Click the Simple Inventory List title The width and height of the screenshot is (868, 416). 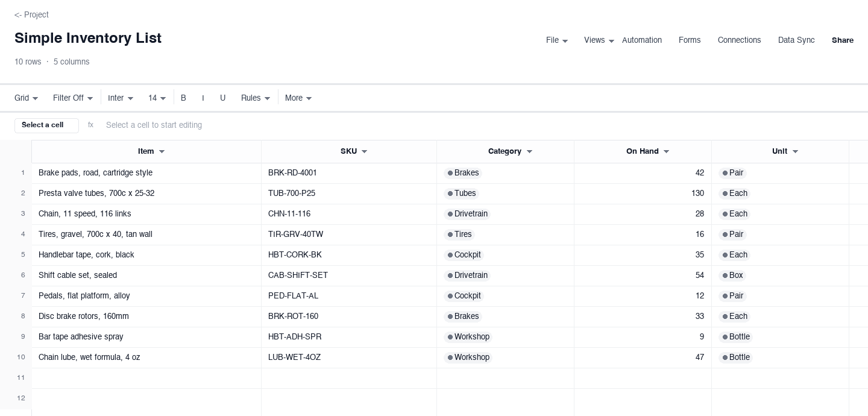[x=88, y=38]
